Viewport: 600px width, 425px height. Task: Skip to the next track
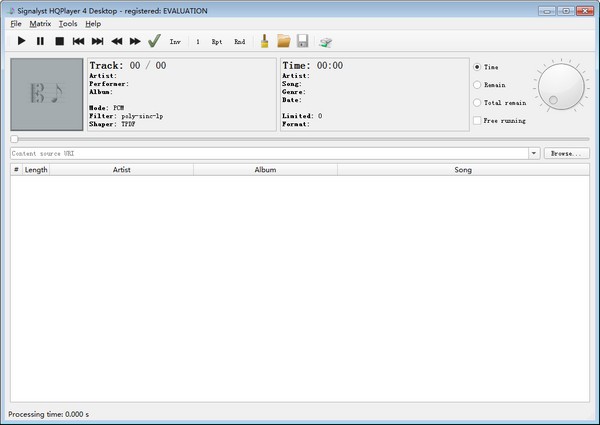(x=97, y=41)
